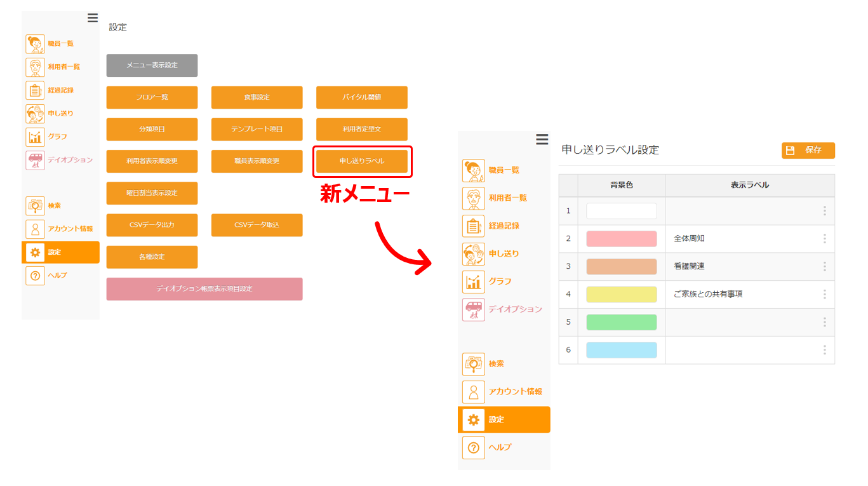
Task: Pick the pink swatch in the 全体周知 row
Action: click(622, 239)
